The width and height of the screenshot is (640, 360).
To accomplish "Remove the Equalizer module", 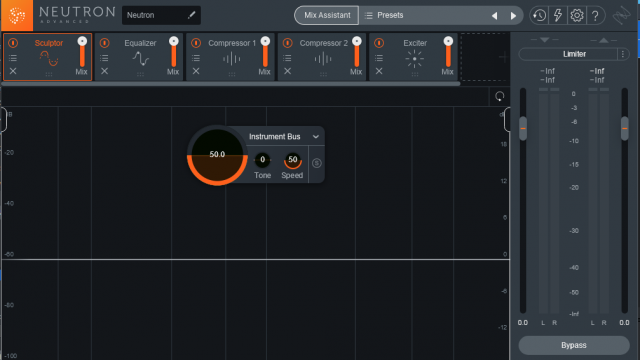I will coord(104,71).
